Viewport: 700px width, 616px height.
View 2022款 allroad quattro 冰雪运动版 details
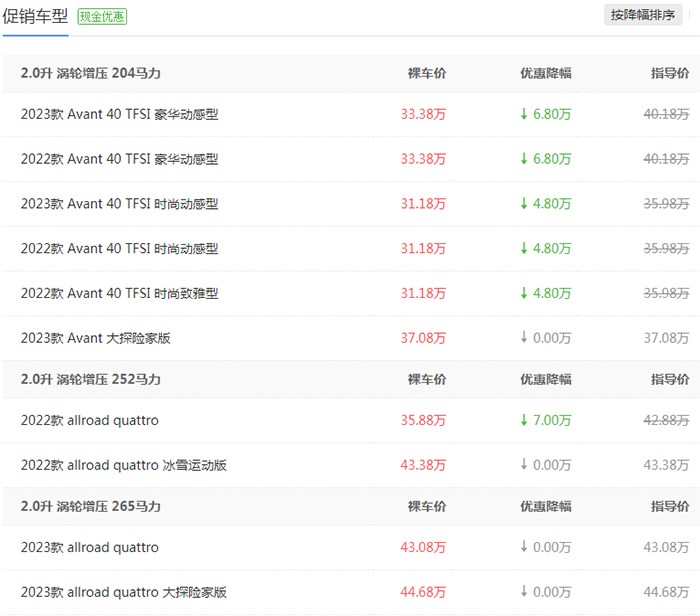point(123,466)
